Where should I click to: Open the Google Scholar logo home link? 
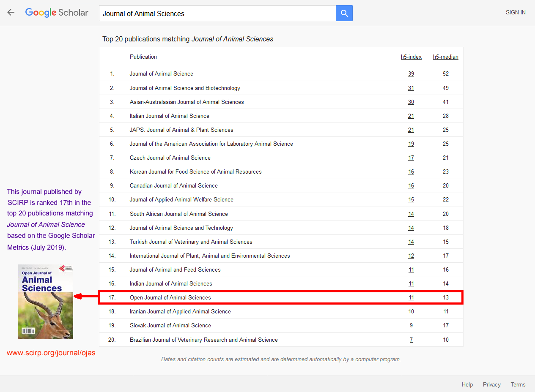pyautogui.click(x=57, y=13)
